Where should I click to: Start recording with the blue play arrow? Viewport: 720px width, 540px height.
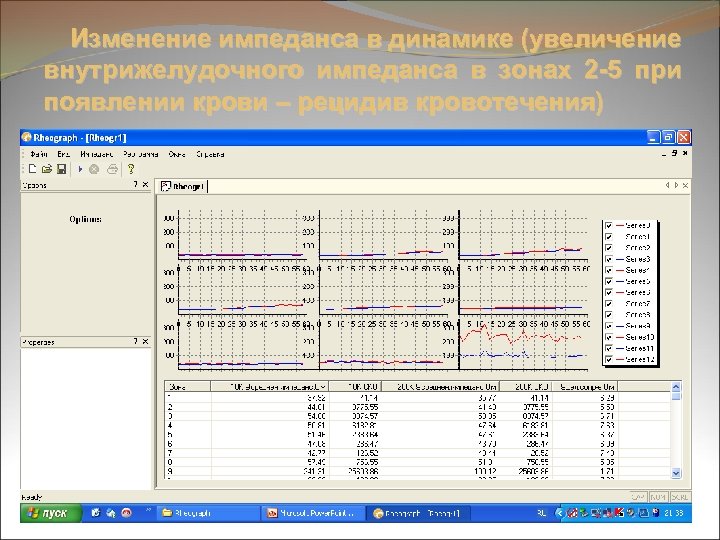pos(80,169)
